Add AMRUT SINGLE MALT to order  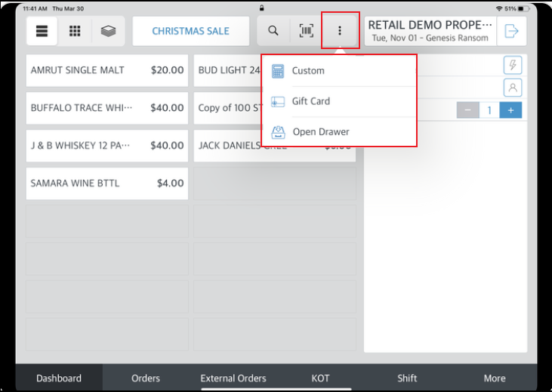(106, 70)
